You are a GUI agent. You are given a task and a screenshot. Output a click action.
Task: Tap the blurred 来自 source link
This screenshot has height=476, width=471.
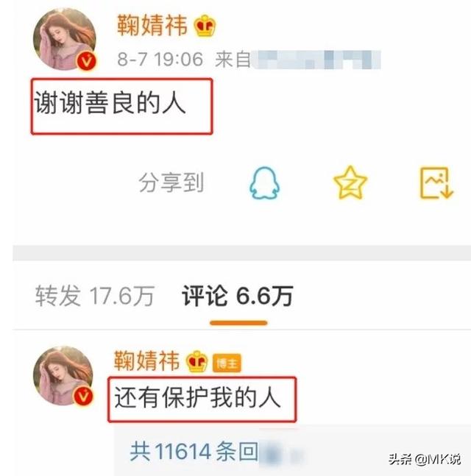pos(297,59)
